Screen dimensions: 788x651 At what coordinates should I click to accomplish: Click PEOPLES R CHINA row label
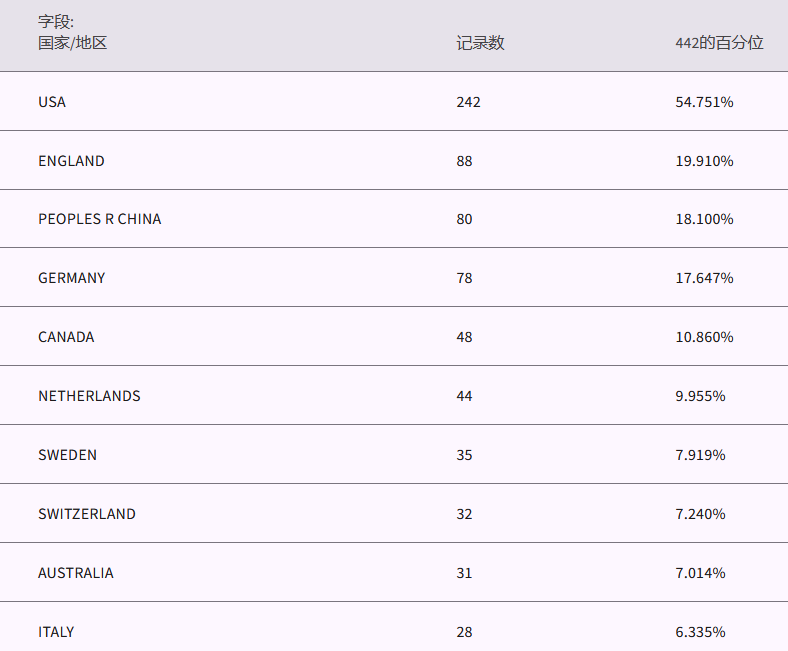(99, 219)
